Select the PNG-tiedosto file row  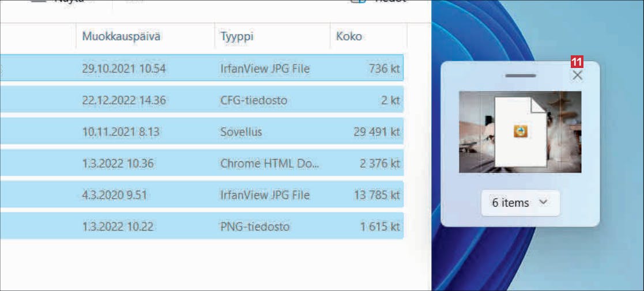click(x=201, y=226)
